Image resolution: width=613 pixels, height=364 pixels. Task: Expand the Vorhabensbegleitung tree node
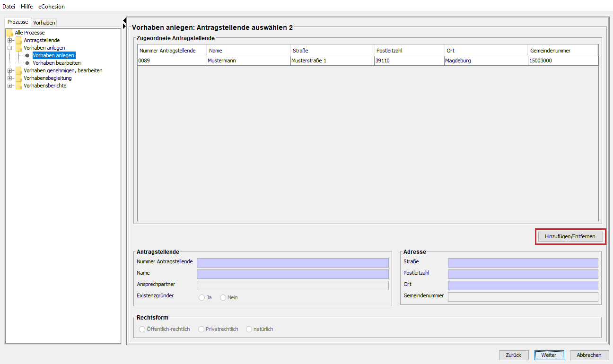coord(9,78)
